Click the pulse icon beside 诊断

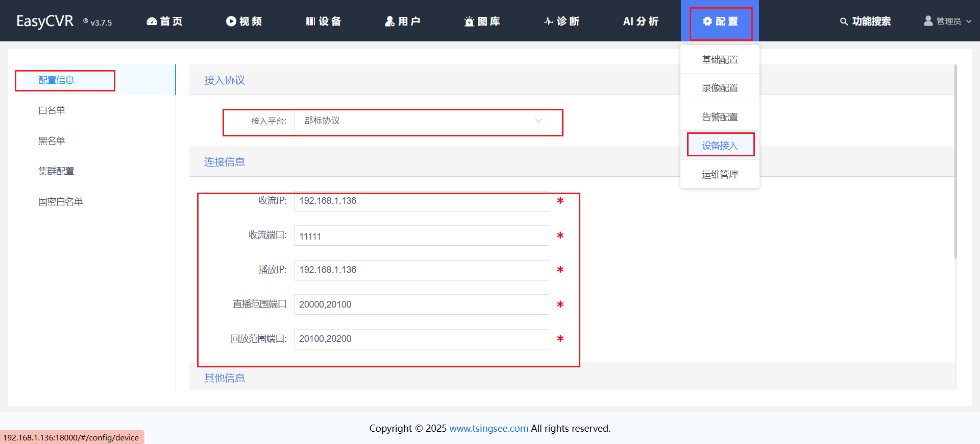[549, 21]
